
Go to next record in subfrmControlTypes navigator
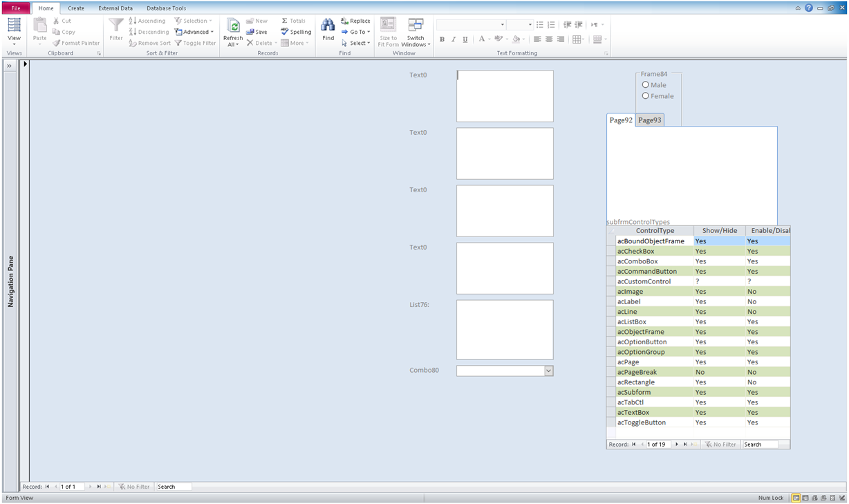point(677,445)
